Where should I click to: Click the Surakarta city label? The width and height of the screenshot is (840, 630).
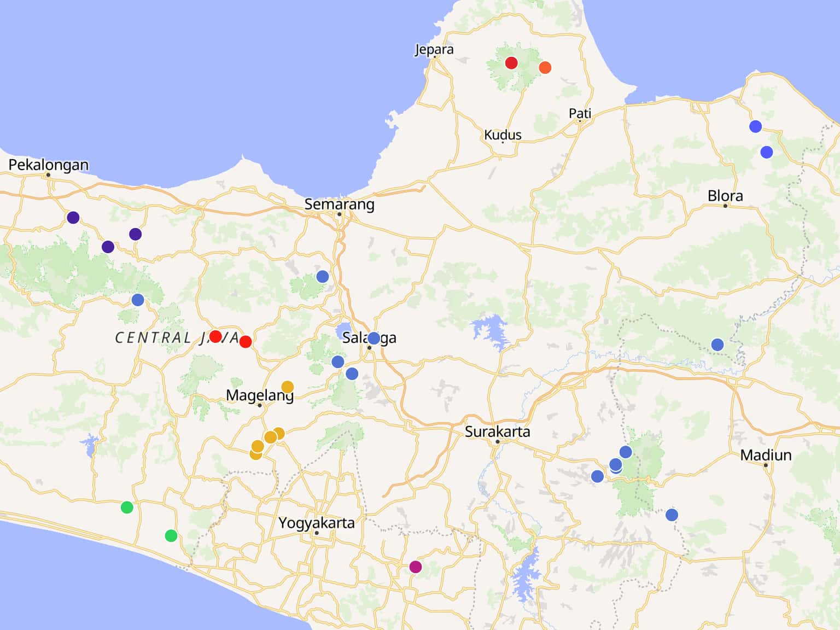497,431
